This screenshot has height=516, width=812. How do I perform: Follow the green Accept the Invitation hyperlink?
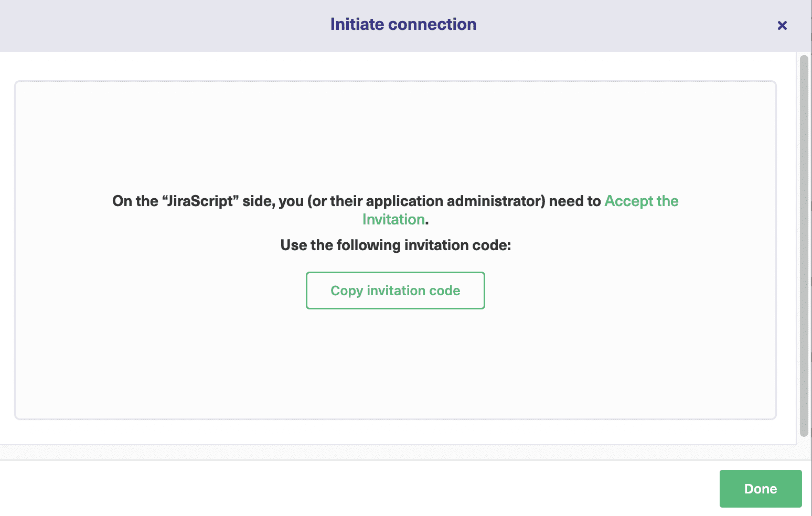point(641,201)
